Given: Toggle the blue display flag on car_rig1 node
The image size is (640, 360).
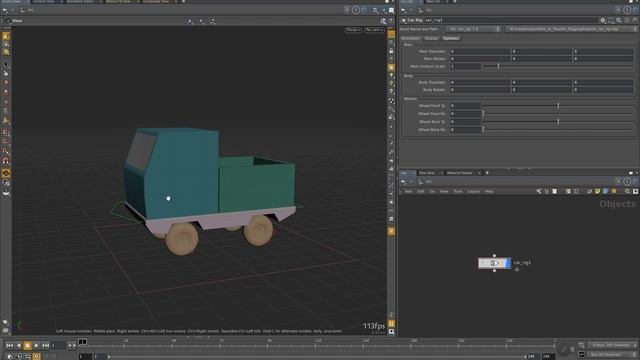Looking at the screenshot, I should (508, 263).
